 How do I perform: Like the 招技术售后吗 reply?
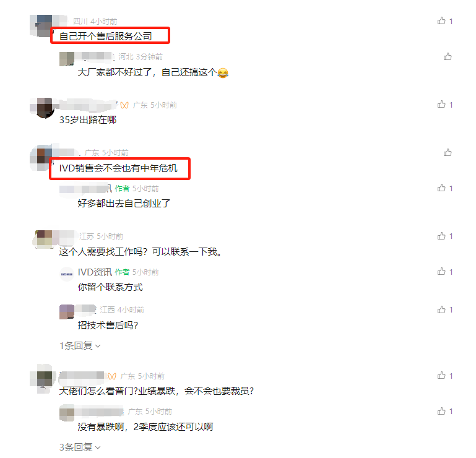441,310
